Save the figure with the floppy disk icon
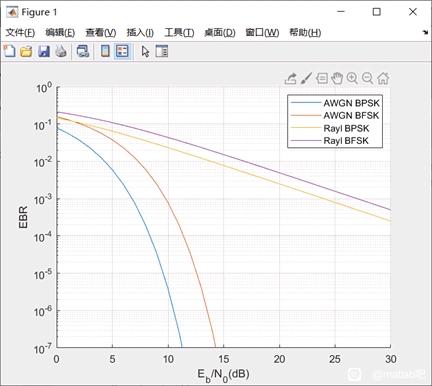 [x=44, y=51]
